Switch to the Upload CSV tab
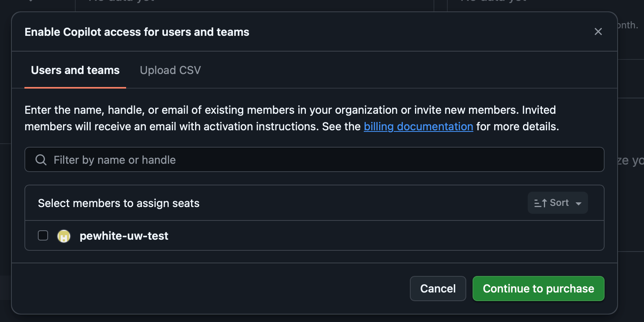 170,70
